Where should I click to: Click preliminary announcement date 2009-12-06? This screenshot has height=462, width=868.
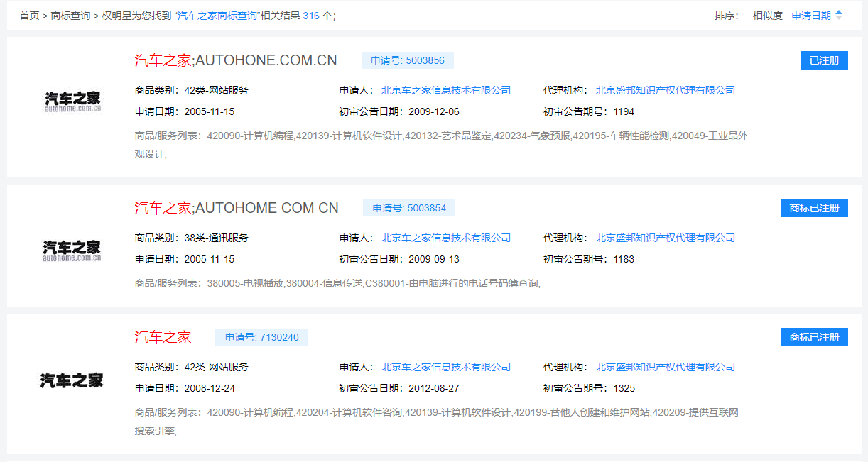point(434,111)
